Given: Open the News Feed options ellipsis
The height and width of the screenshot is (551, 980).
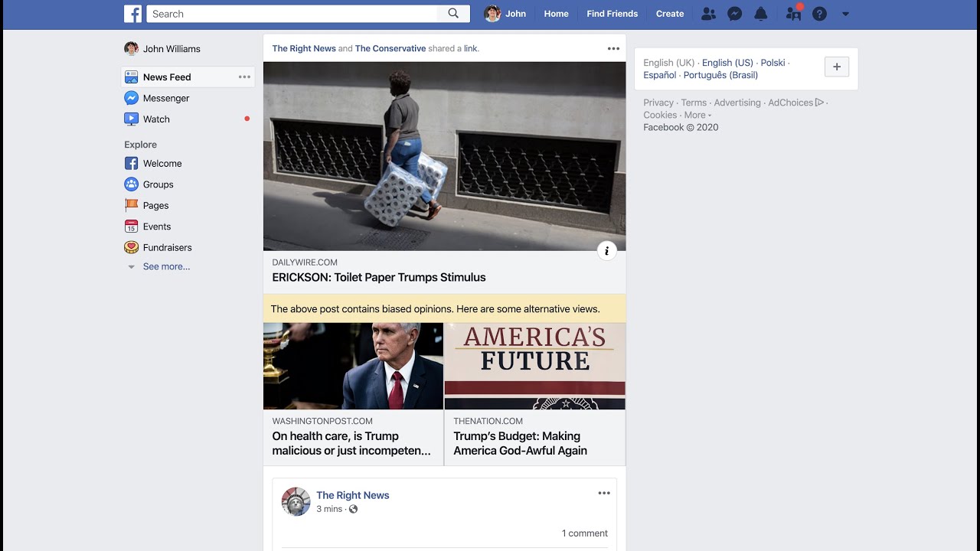Looking at the screenshot, I should (244, 77).
